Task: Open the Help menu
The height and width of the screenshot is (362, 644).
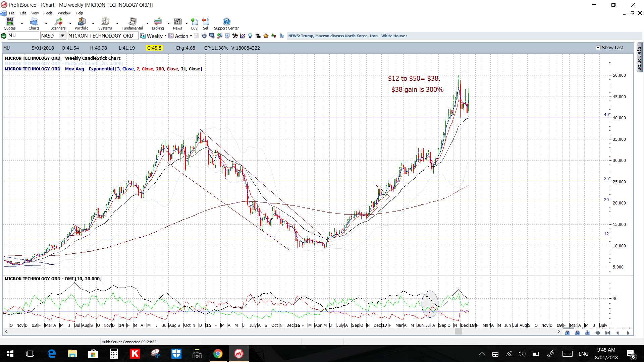Action: click(79, 13)
